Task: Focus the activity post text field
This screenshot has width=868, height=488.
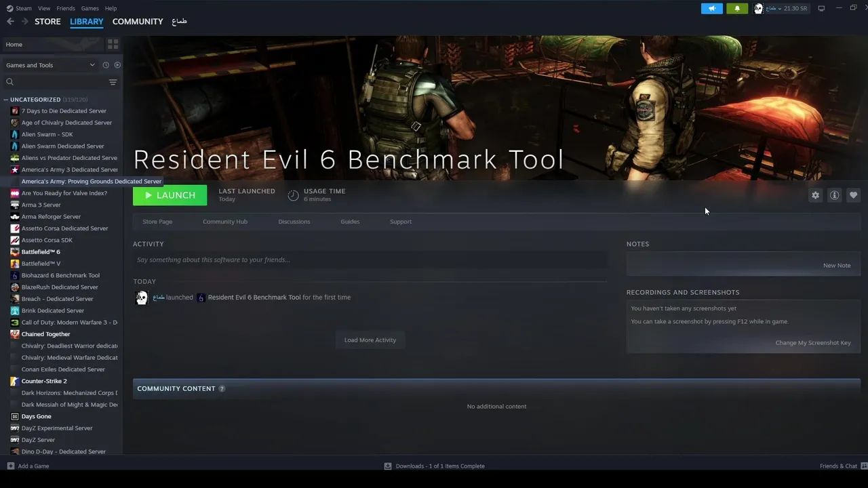Action: point(370,260)
